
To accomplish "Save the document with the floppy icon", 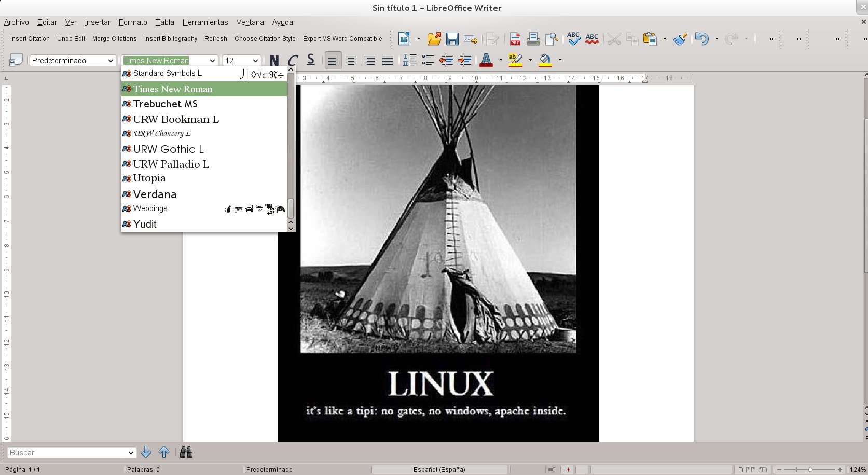I will point(452,39).
